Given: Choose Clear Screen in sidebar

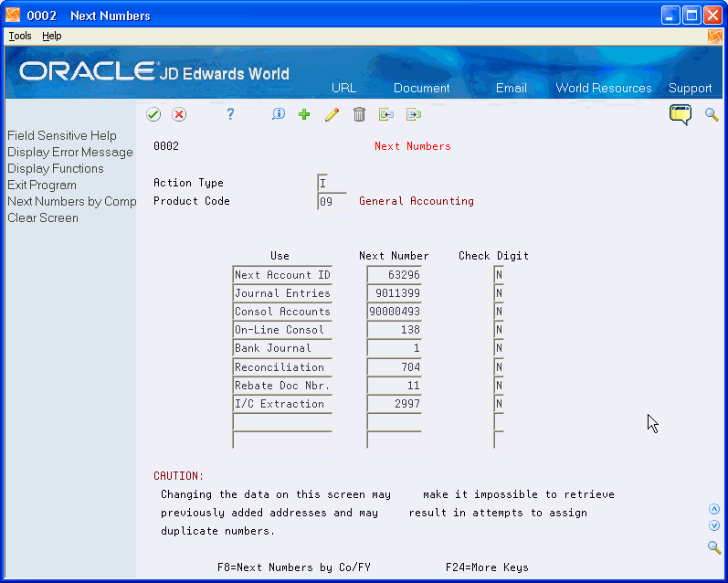Looking at the screenshot, I should (x=43, y=217).
